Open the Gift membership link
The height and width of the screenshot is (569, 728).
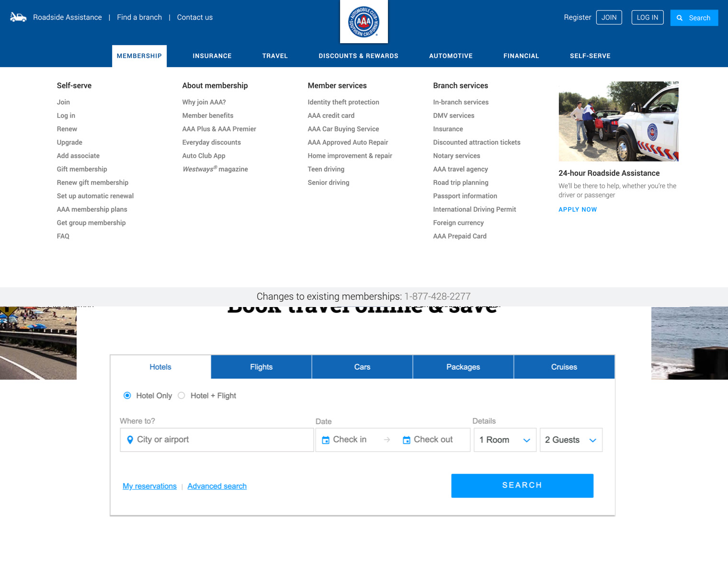point(82,169)
